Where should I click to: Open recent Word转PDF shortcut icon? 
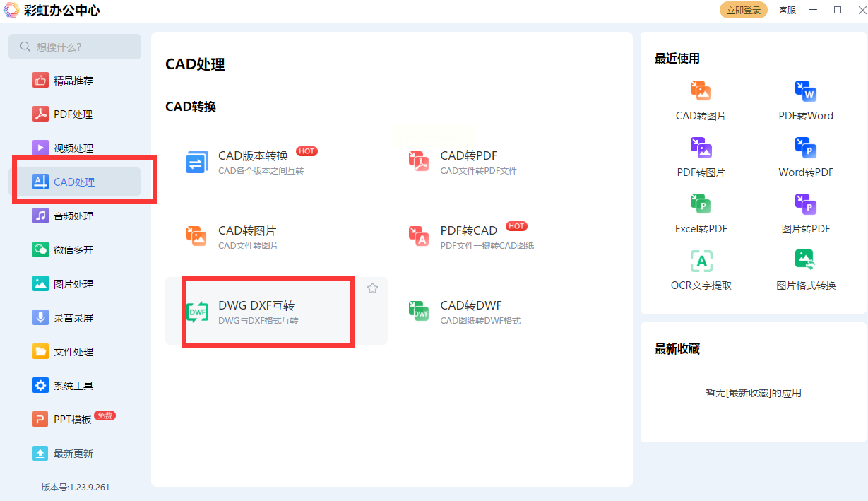pyautogui.click(x=806, y=147)
